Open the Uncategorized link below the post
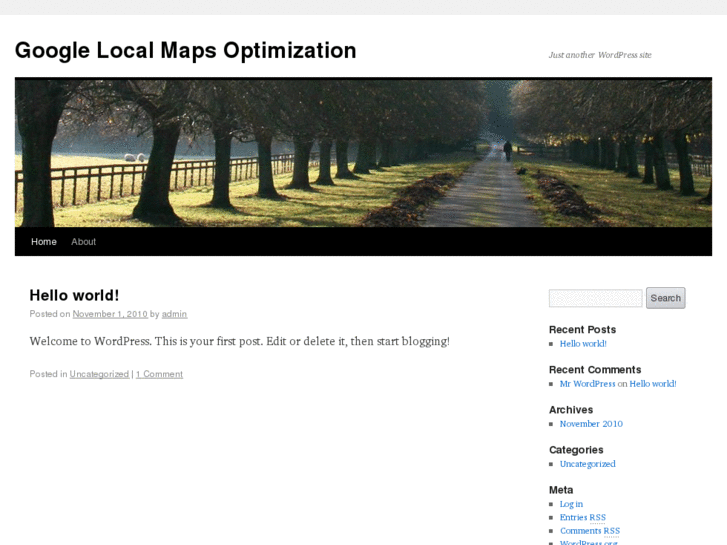 coord(99,374)
